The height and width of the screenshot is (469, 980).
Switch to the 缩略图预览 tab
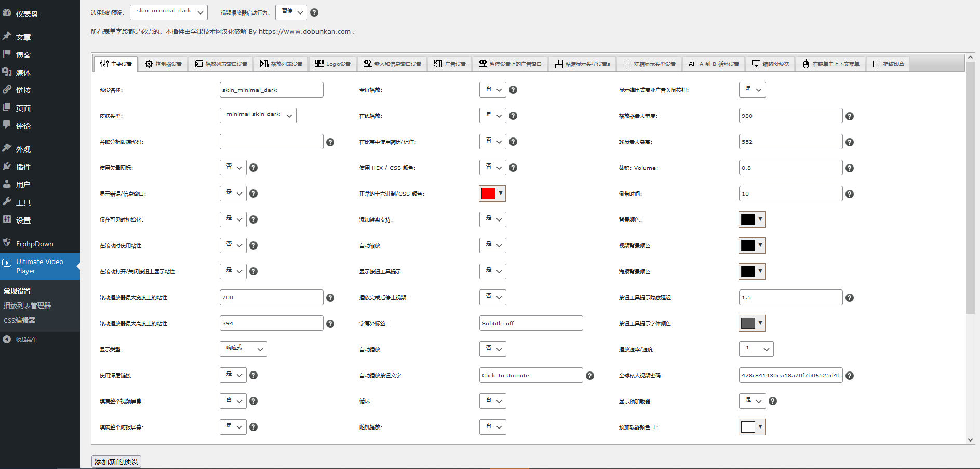coord(770,64)
